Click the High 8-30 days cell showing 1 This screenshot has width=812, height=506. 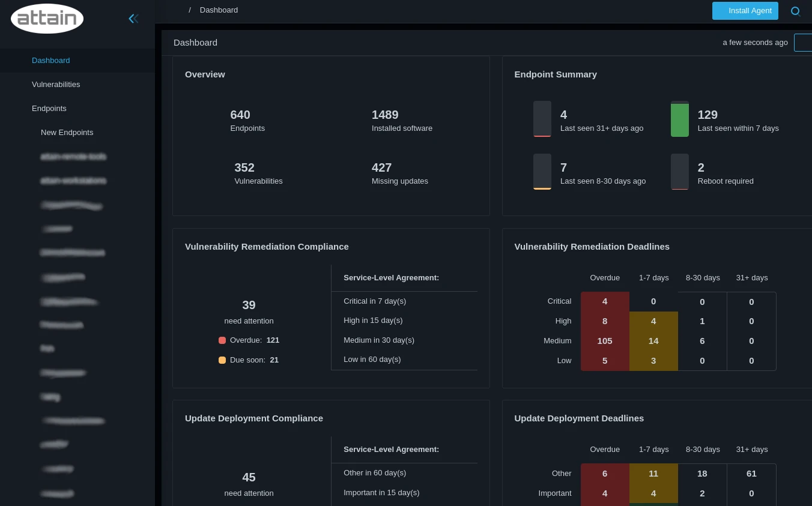coord(702,321)
